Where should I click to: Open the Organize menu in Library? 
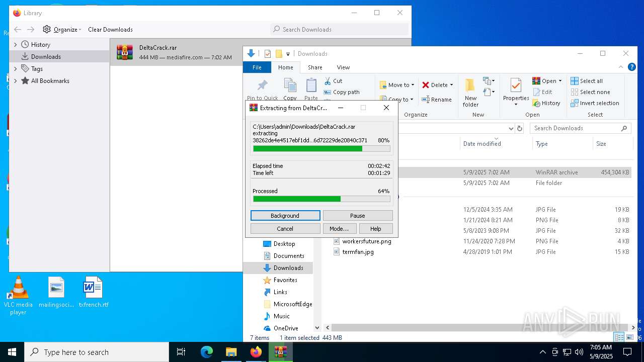coord(62,30)
